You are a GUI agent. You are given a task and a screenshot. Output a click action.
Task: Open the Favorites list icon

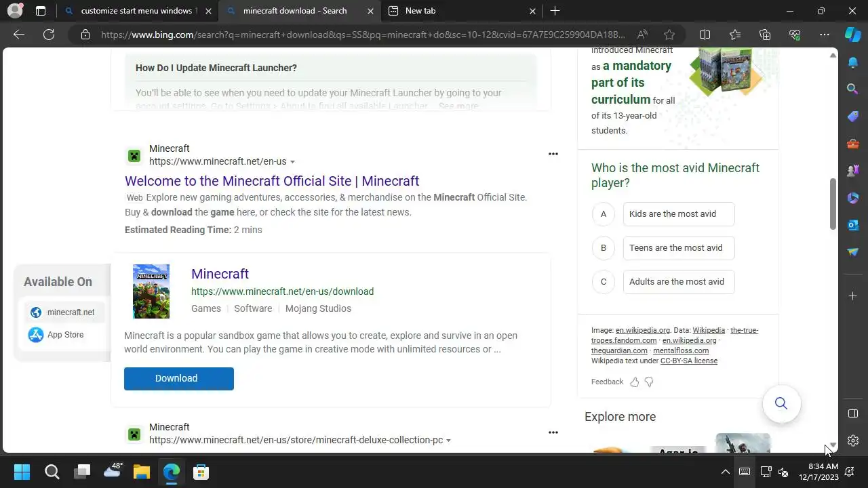coord(735,35)
